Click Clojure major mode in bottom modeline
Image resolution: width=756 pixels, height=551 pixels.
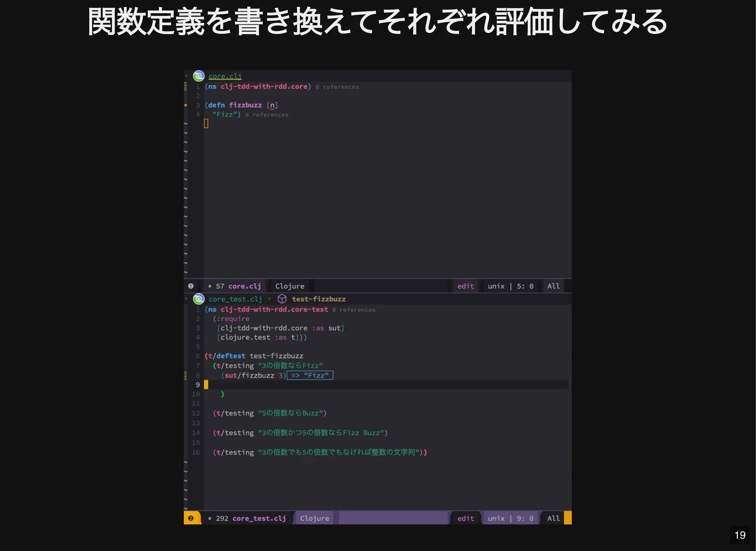coord(315,518)
